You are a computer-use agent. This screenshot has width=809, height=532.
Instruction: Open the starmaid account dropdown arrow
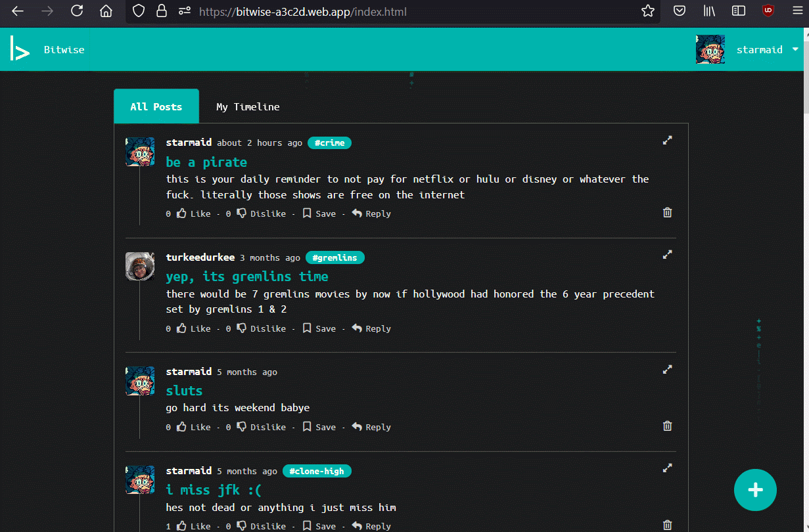795,49
